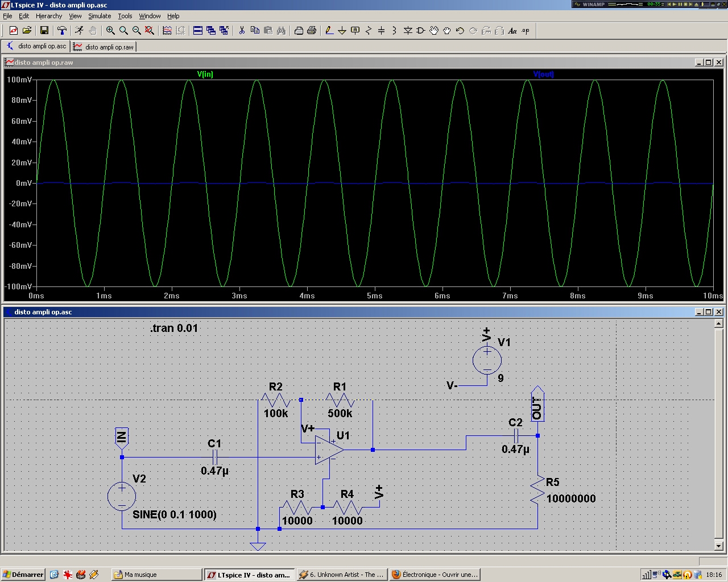Open the Simulate menu

tap(100, 16)
